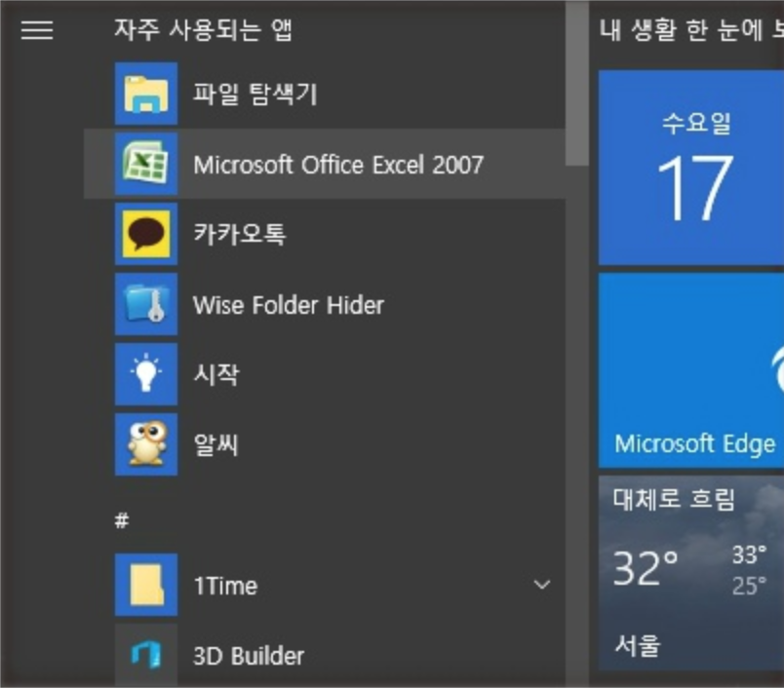Click the 1Time folder icon
Viewport: 784px width, 688px height.
146,585
